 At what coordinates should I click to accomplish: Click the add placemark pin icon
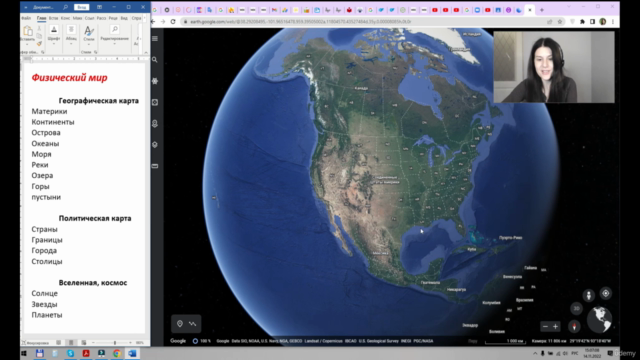point(180,324)
